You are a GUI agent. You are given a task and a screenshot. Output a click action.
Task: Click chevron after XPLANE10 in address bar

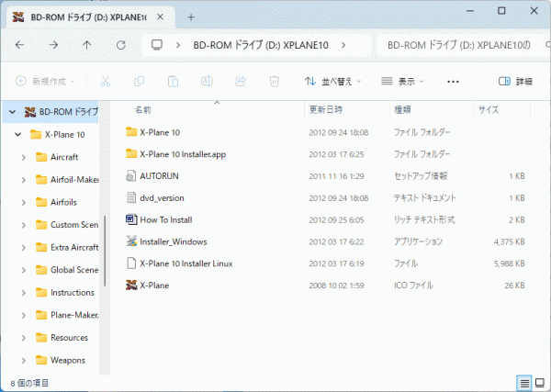point(343,45)
